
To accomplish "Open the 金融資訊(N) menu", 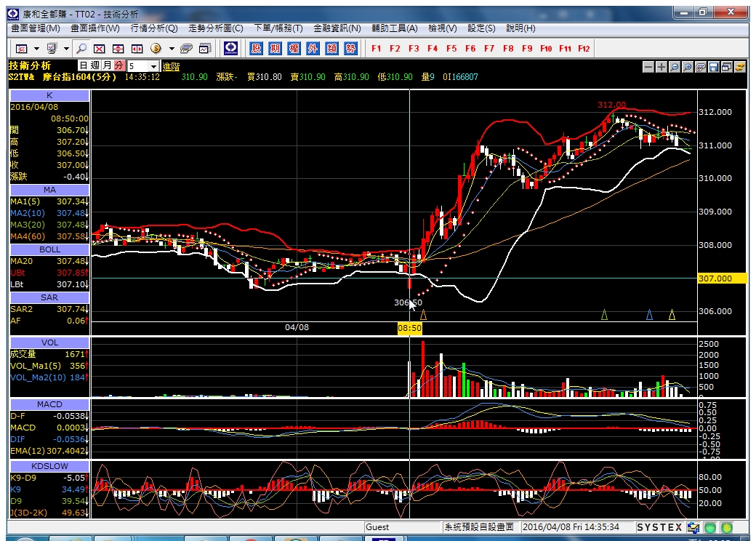I will (x=337, y=28).
